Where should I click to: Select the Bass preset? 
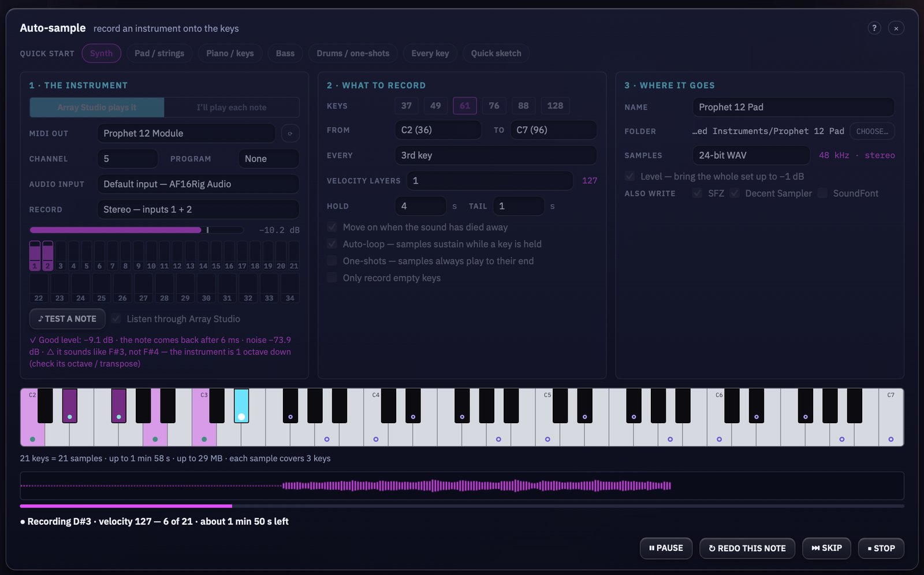[285, 53]
